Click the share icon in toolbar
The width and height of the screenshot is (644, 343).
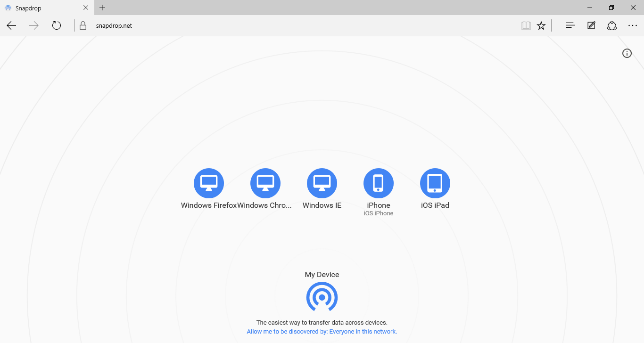point(612,25)
